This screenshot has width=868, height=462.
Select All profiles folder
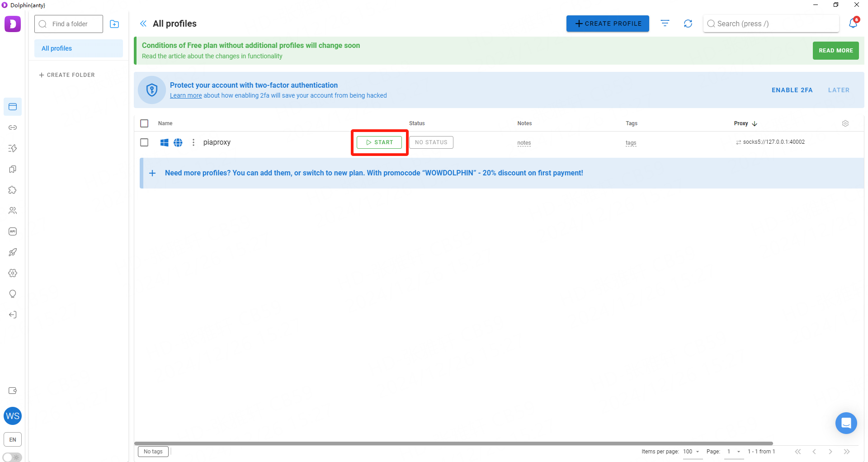[78, 48]
